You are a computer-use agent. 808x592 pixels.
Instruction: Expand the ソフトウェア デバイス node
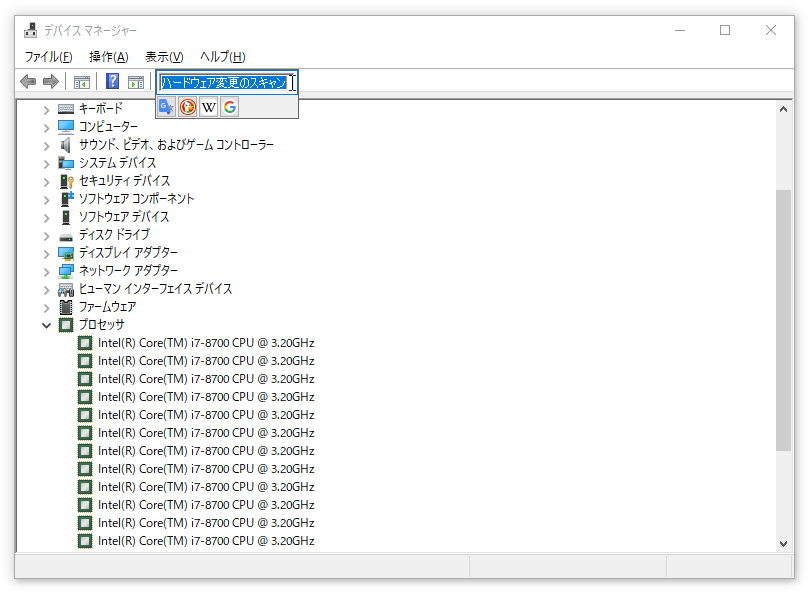tap(46, 218)
